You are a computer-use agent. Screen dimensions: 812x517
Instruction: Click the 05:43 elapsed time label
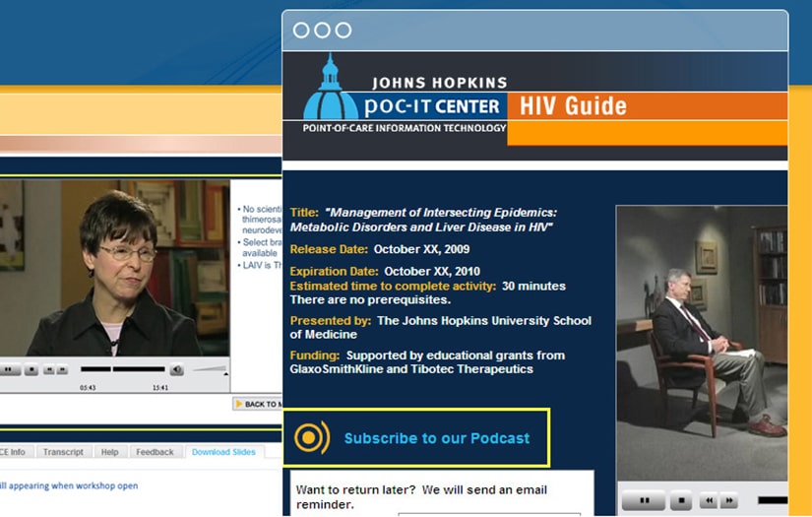[88, 387]
